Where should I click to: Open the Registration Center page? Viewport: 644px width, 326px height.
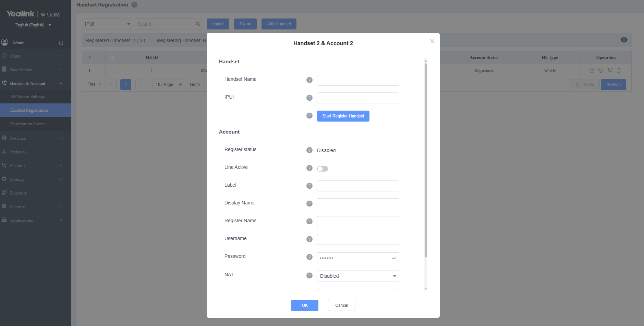coord(28,124)
